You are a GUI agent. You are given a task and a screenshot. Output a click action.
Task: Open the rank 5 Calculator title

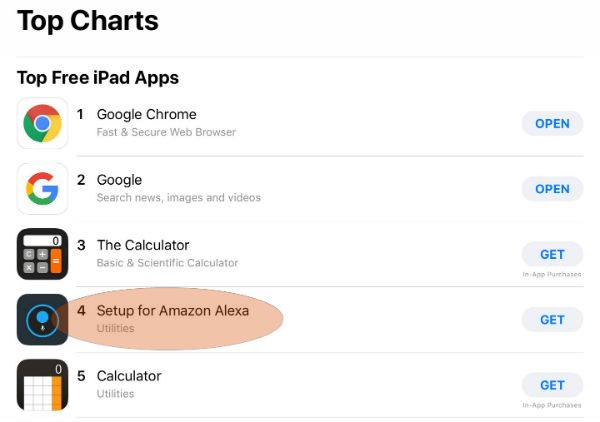pyautogui.click(x=129, y=376)
